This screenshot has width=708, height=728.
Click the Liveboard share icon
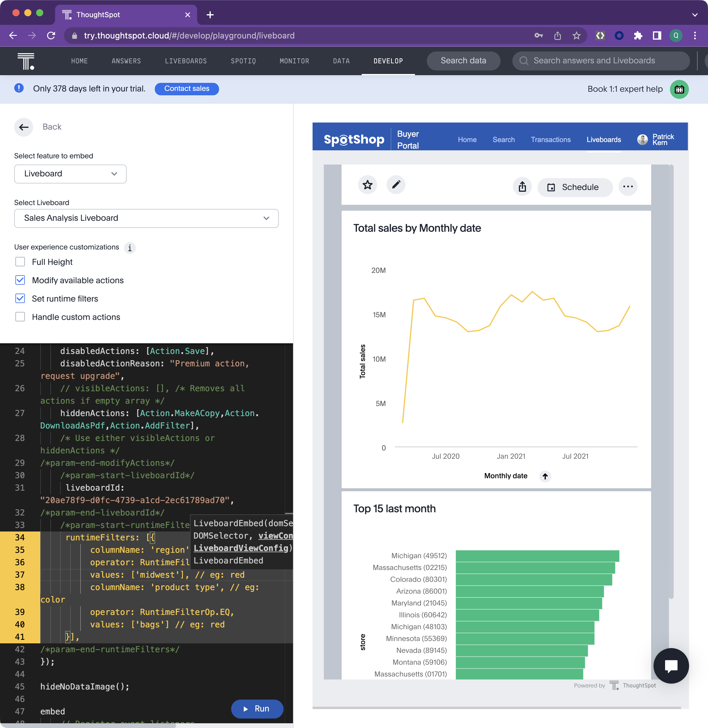(x=522, y=187)
